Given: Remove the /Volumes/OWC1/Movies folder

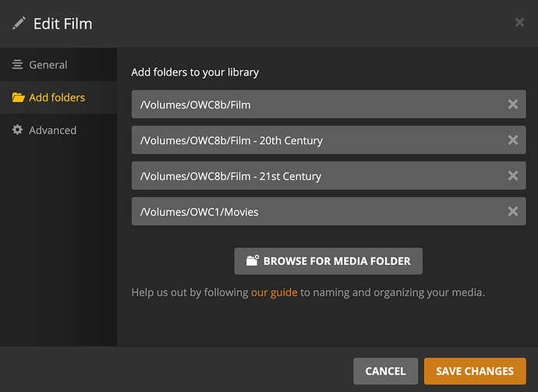Looking at the screenshot, I should (512, 211).
